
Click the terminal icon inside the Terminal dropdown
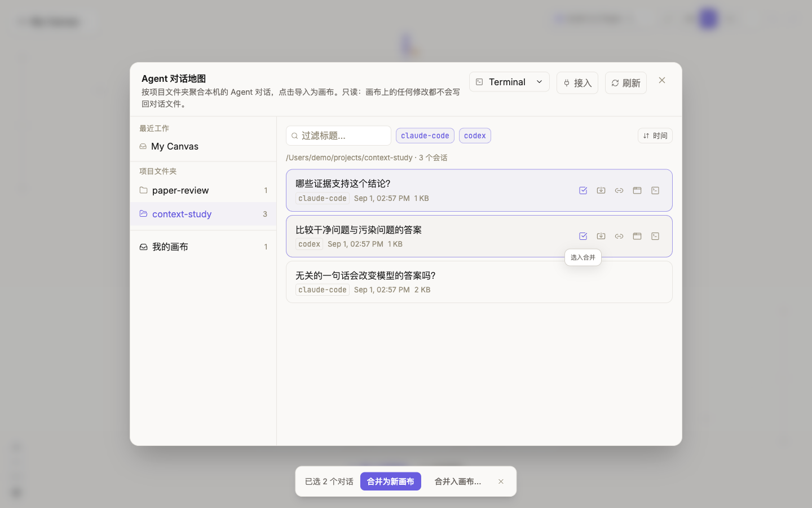pos(479,82)
